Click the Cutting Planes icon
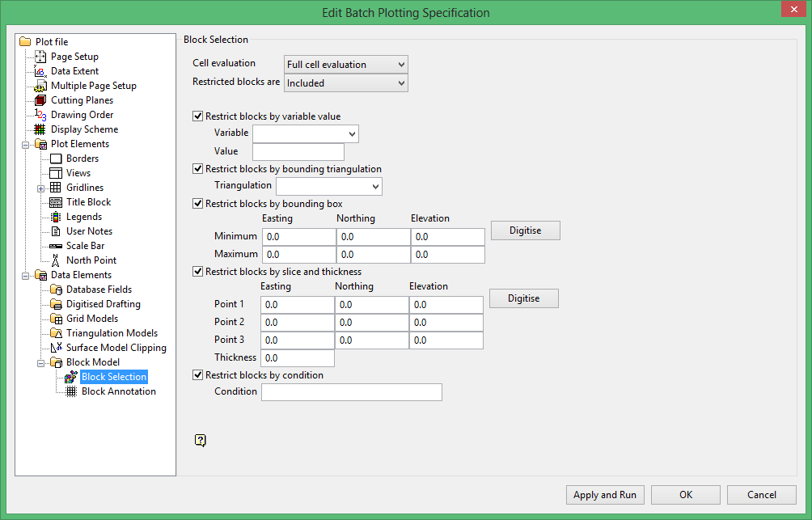 (x=40, y=100)
